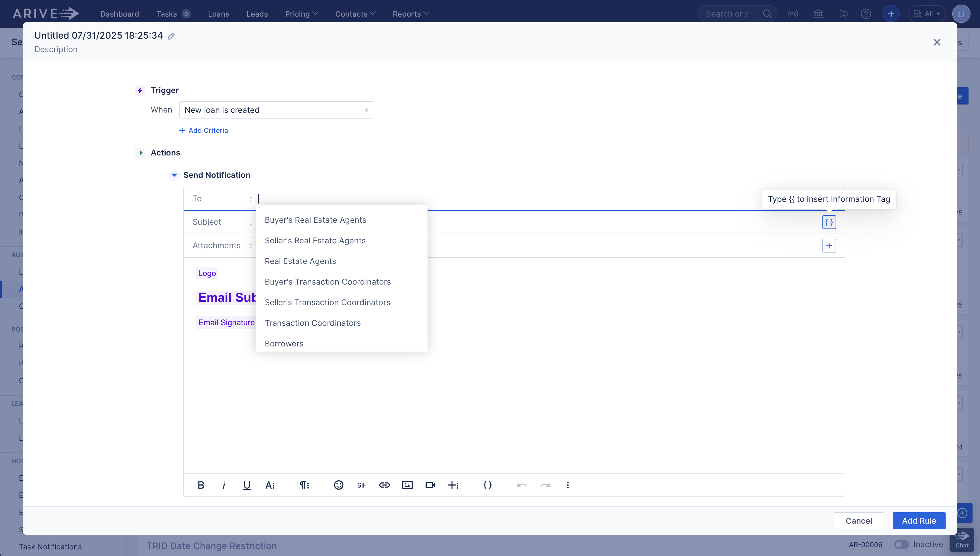Collapse the Send Notification section chevron
The image size is (980, 556).
[x=174, y=175]
